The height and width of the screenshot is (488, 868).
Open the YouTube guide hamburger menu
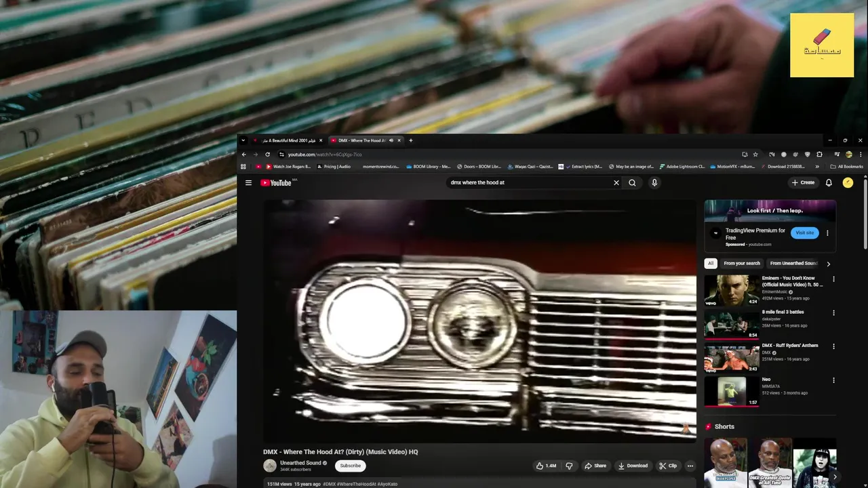(248, 182)
